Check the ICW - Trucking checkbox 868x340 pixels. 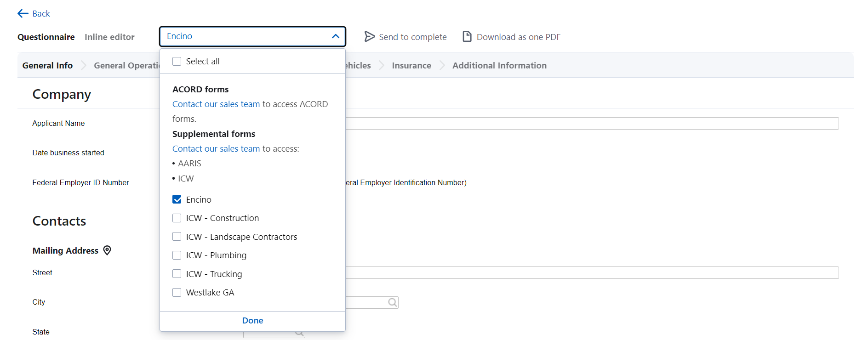click(x=177, y=274)
